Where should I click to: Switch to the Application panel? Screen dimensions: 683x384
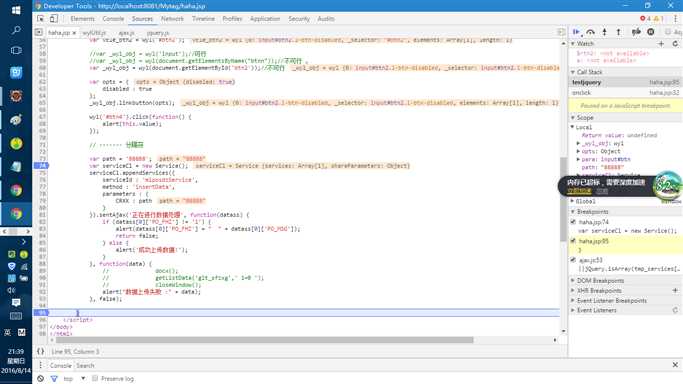click(265, 19)
